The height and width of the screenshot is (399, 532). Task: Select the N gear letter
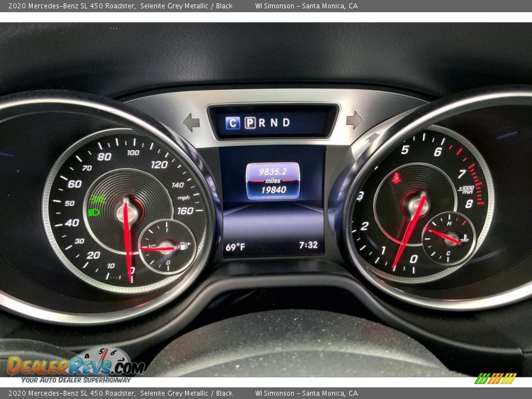[x=274, y=123]
